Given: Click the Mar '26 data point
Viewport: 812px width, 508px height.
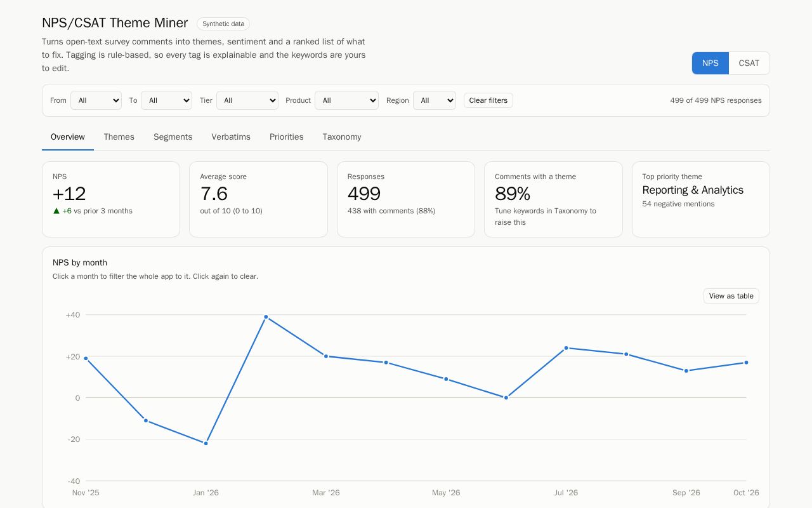Looking at the screenshot, I should coord(326,356).
